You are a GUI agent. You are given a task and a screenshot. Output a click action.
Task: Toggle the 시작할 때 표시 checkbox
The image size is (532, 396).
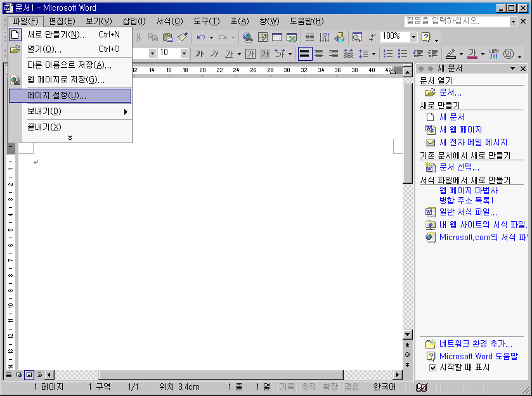coord(432,368)
